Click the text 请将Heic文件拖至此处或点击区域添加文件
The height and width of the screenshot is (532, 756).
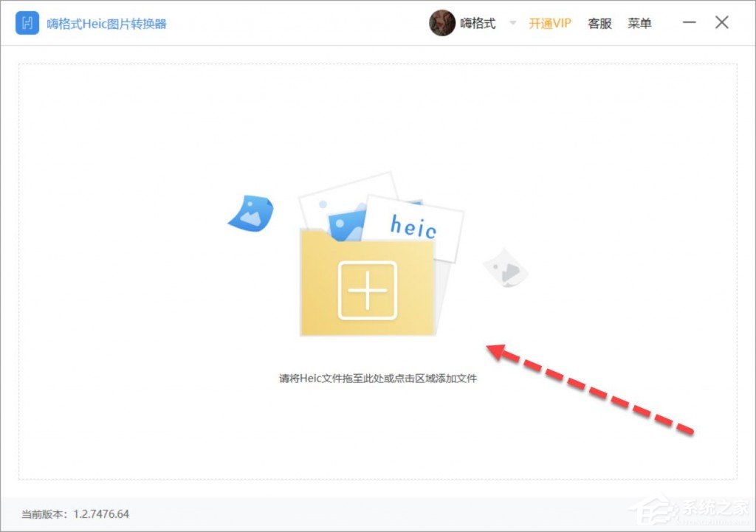tap(378, 377)
